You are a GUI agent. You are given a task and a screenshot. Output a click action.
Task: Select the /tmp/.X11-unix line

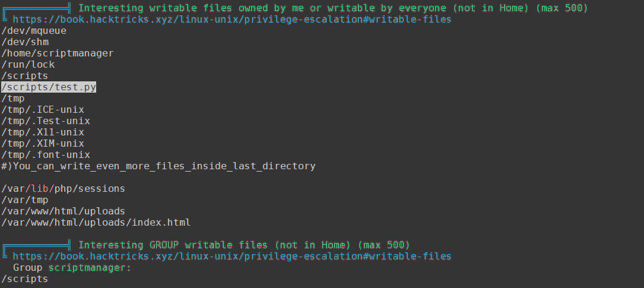click(x=43, y=132)
